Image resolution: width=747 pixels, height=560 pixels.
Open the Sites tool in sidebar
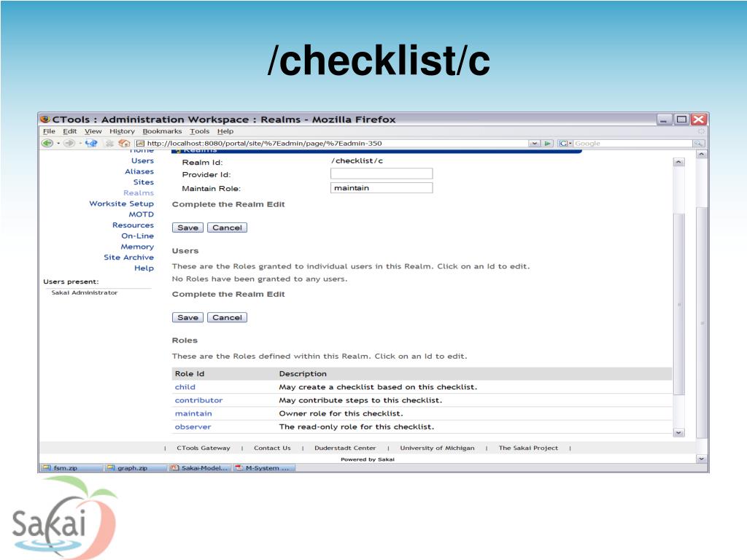pos(144,182)
